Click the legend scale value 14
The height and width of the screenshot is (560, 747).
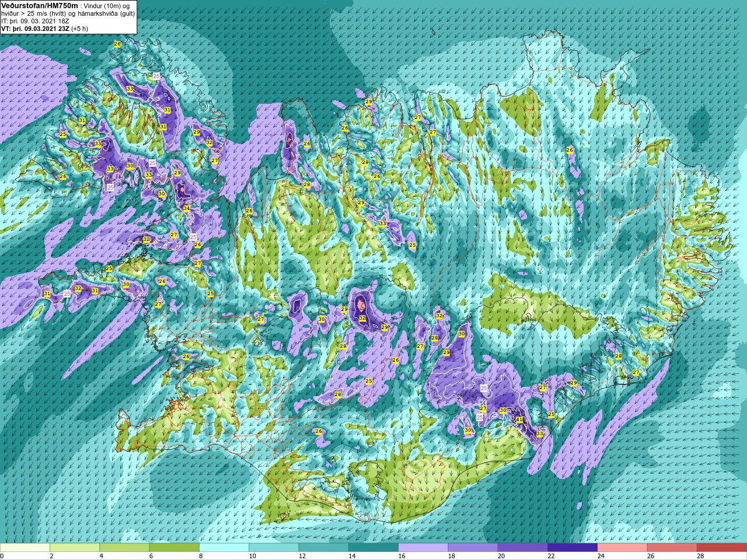(x=351, y=556)
